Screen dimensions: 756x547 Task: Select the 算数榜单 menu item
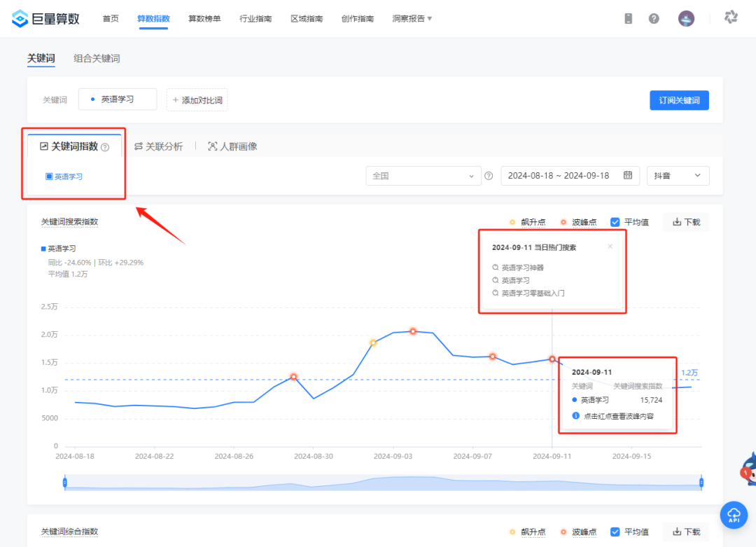204,18
